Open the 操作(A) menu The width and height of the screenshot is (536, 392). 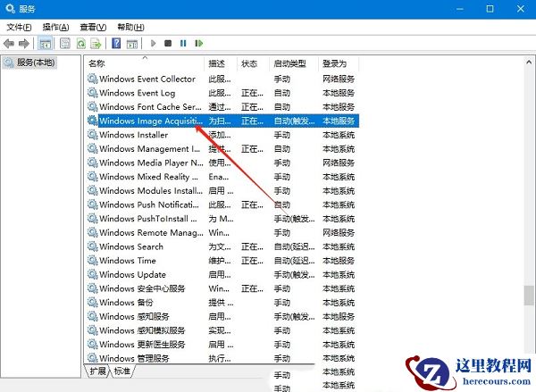(55, 27)
